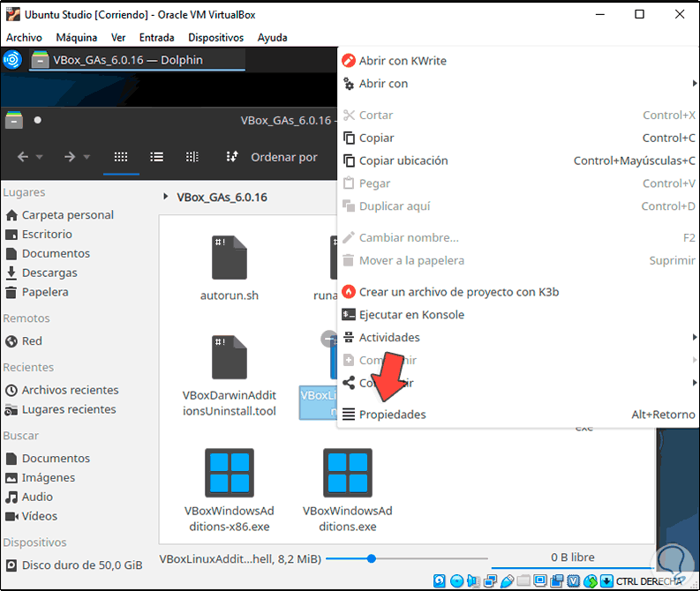Open the Ordenar por sort menu

coord(272,157)
